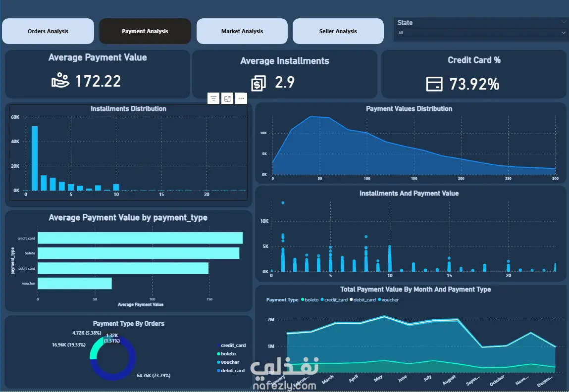Viewport: 569px width, 392px height.
Task: Click the filter icon above Installments Distribution
Action: [213, 98]
